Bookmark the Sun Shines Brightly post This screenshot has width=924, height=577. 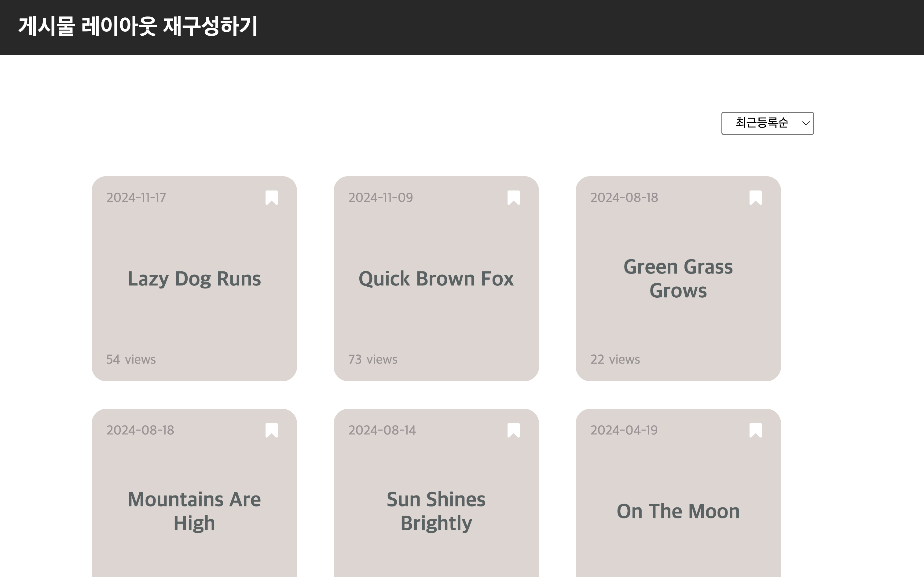(514, 430)
